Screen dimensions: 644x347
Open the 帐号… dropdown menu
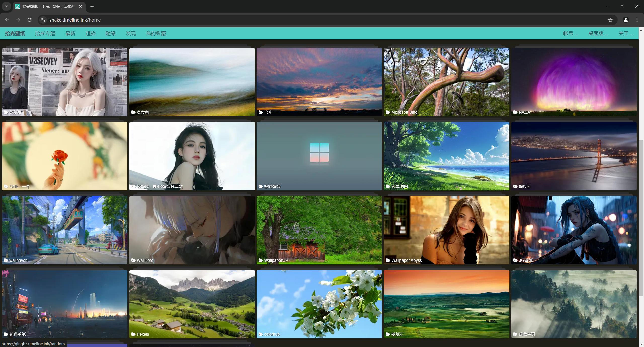570,33
